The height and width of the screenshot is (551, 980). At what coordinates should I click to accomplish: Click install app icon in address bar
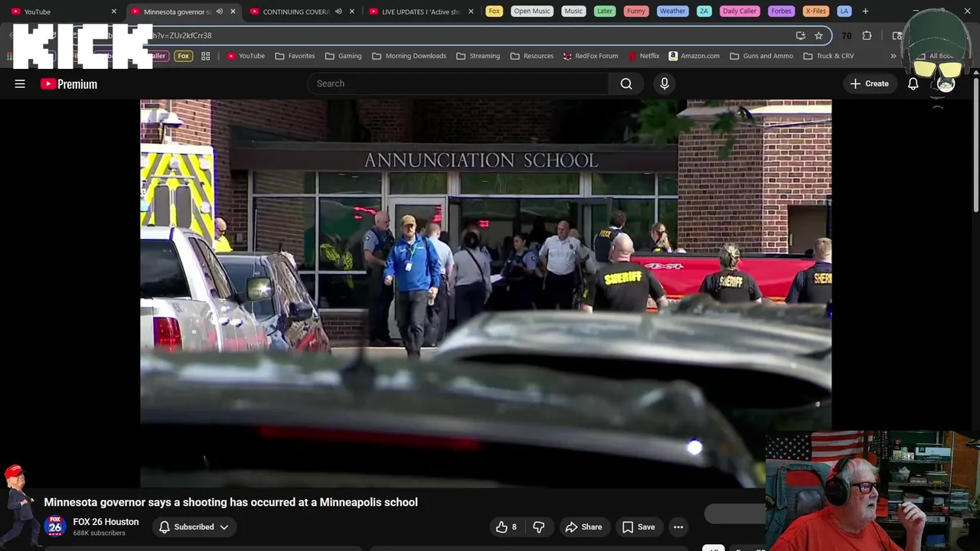[801, 35]
